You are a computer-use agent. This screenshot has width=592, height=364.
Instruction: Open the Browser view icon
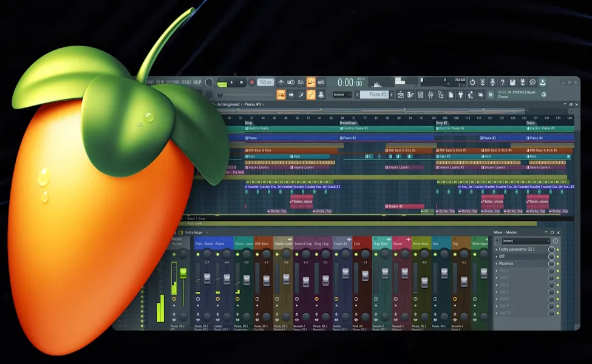(441, 95)
